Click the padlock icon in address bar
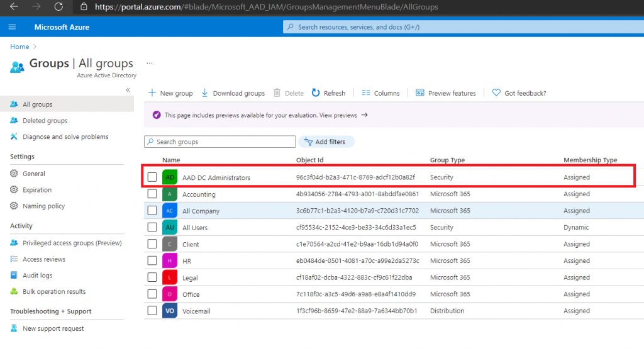 pos(84,6)
